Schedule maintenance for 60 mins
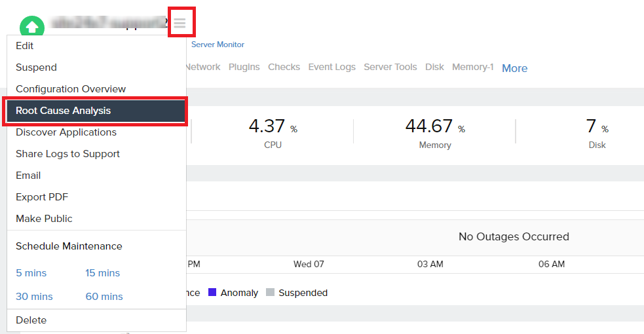The image size is (644, 334). [x=104, y=296]
